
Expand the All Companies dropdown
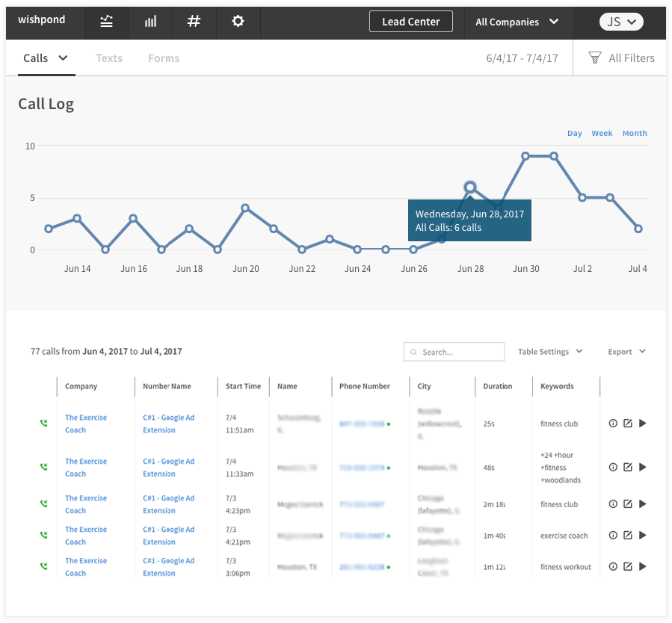[x=517, y=22]
